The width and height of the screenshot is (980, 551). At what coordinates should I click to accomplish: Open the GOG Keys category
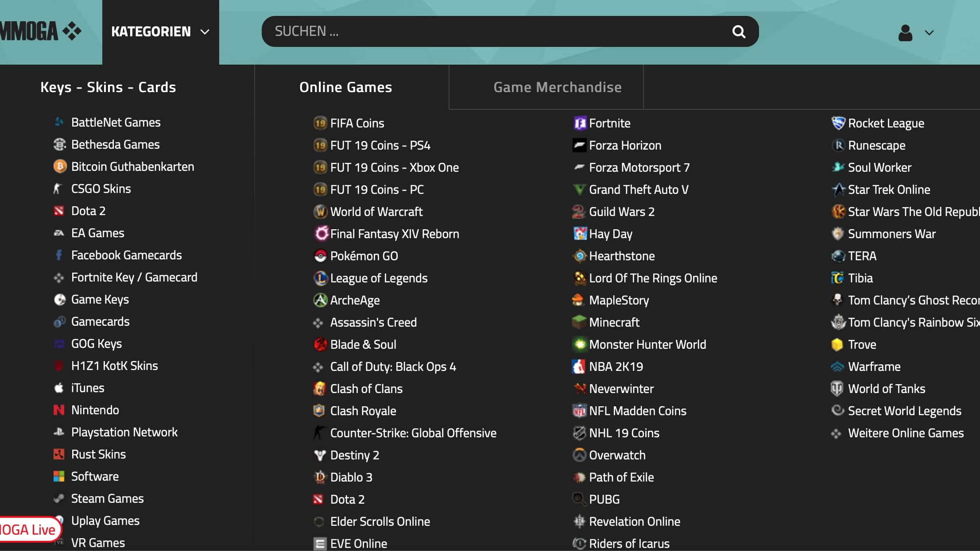[x=97, y=343]
